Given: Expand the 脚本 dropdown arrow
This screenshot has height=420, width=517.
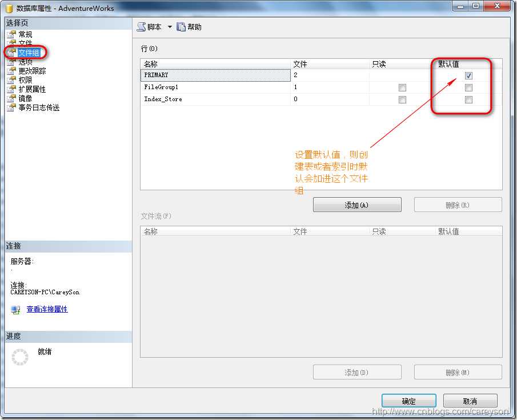Looking at the screenshot, I should pyautogui.click(x=170, y=27).
